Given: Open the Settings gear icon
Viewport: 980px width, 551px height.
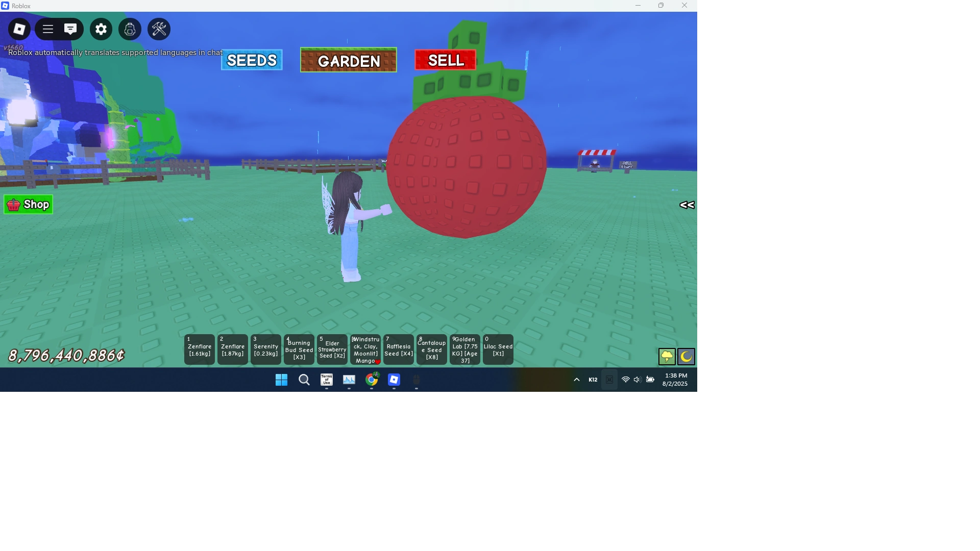Looking at the screenshot, I should (101, 29).
